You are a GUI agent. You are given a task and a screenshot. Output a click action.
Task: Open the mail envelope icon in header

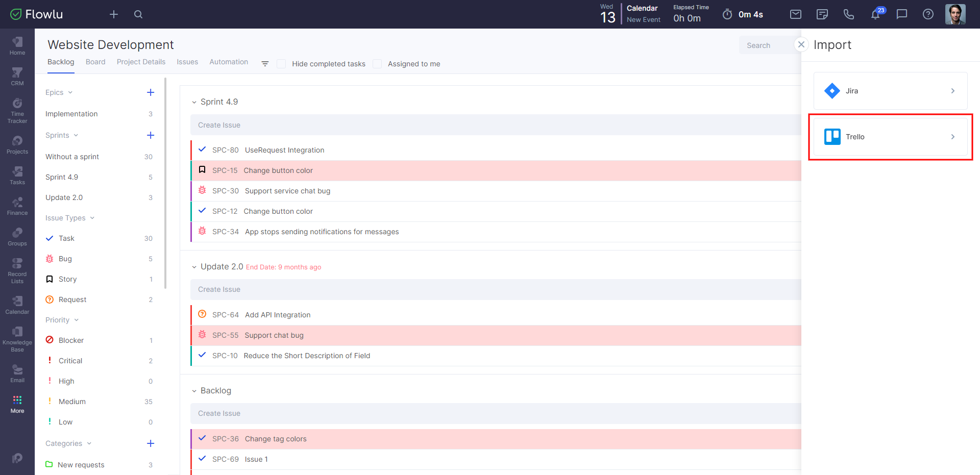[x=796, y=14]
